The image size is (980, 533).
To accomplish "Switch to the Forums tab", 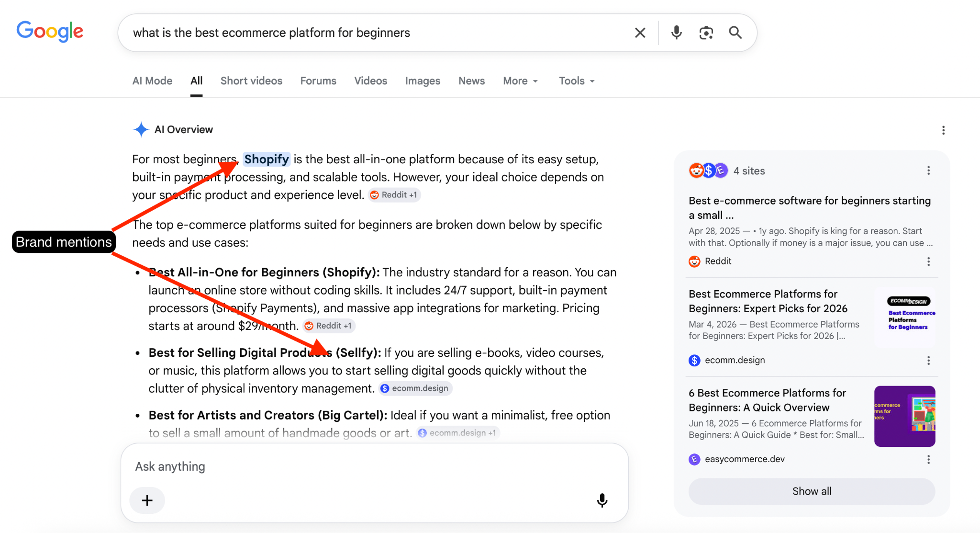I will (318, 81).
